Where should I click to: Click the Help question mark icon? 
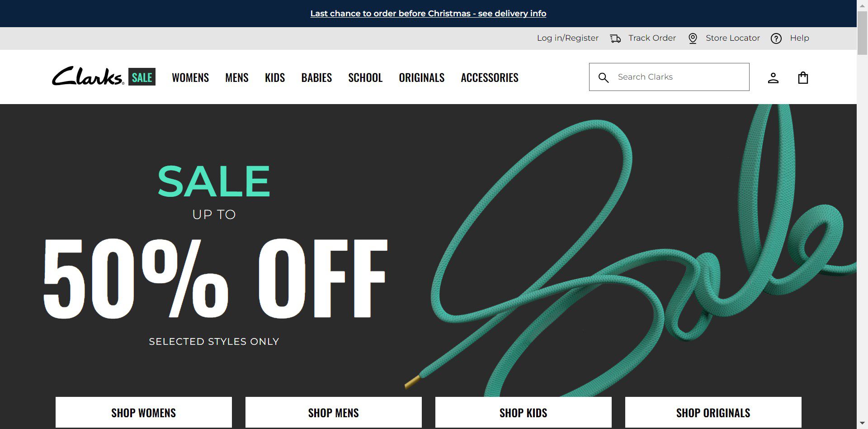776,38
